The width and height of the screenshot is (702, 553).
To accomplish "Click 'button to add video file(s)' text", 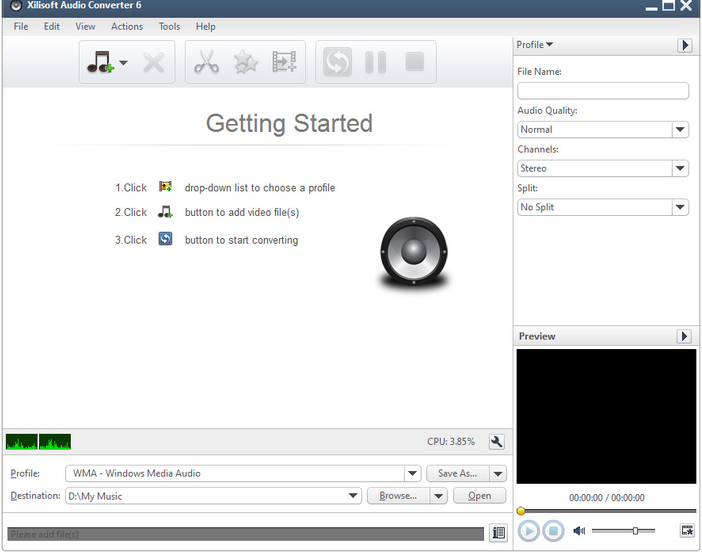I will pyautogui.click(x=242, y=212).
